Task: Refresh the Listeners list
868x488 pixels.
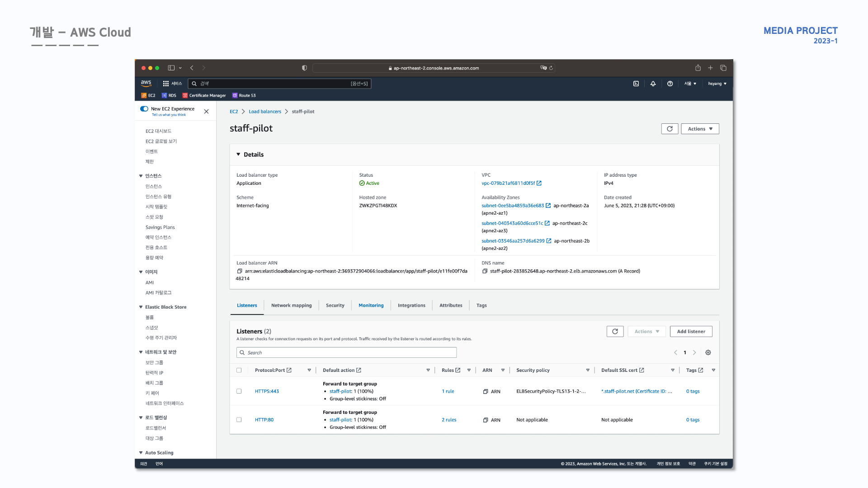Action: (615, 331)
